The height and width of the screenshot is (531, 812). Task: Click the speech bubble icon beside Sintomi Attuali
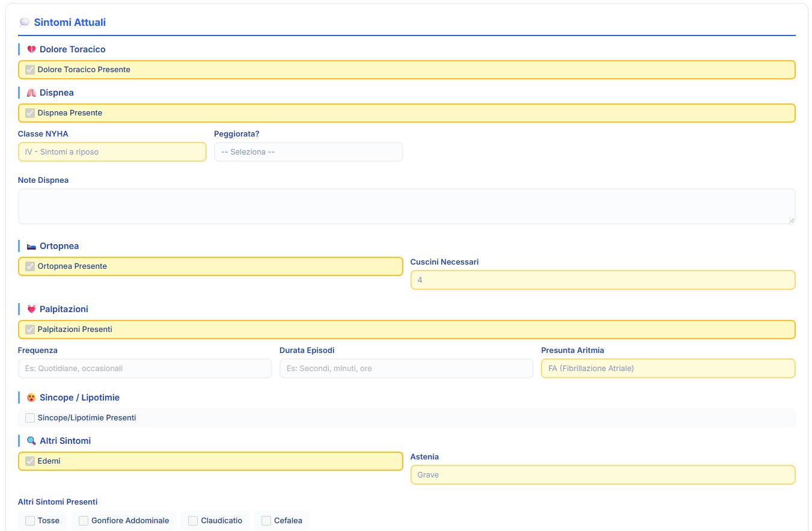[24, 23]
